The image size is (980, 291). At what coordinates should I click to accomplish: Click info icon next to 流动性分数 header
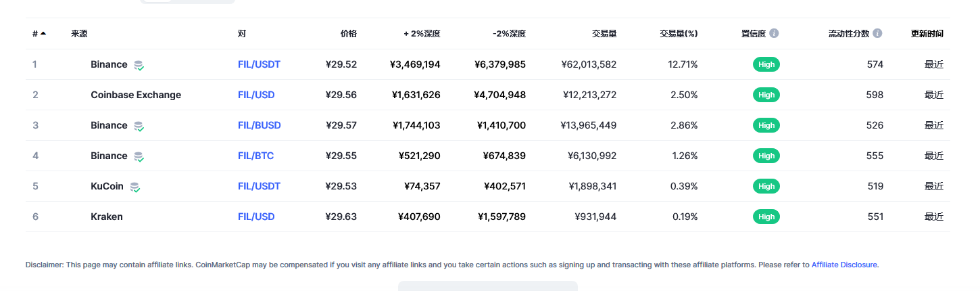(x=877, y=33)
